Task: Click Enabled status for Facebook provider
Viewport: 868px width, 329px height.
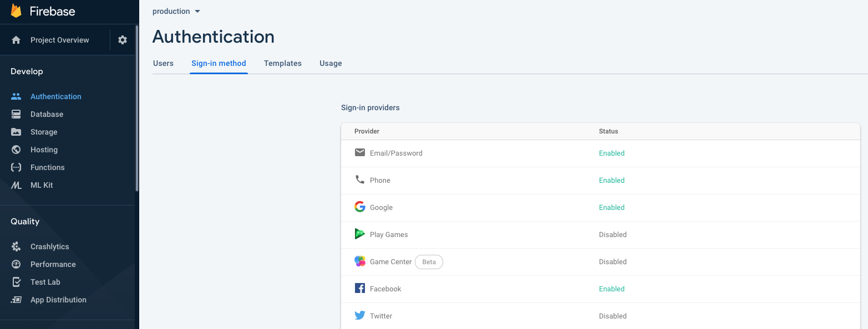Action: (x=612, y=289)
